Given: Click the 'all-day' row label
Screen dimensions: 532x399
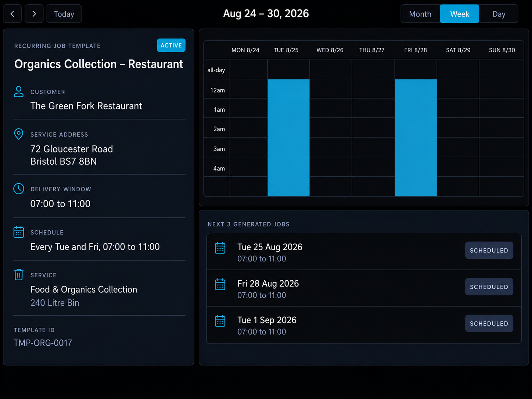Looking at the screenshot, I should (x=216, y=70).
